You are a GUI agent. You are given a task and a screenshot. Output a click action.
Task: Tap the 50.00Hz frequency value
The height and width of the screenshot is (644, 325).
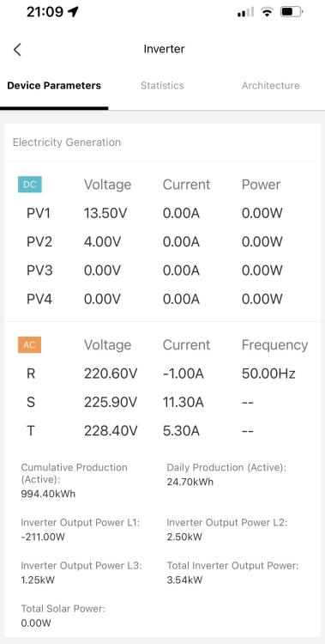click(268, 374)
